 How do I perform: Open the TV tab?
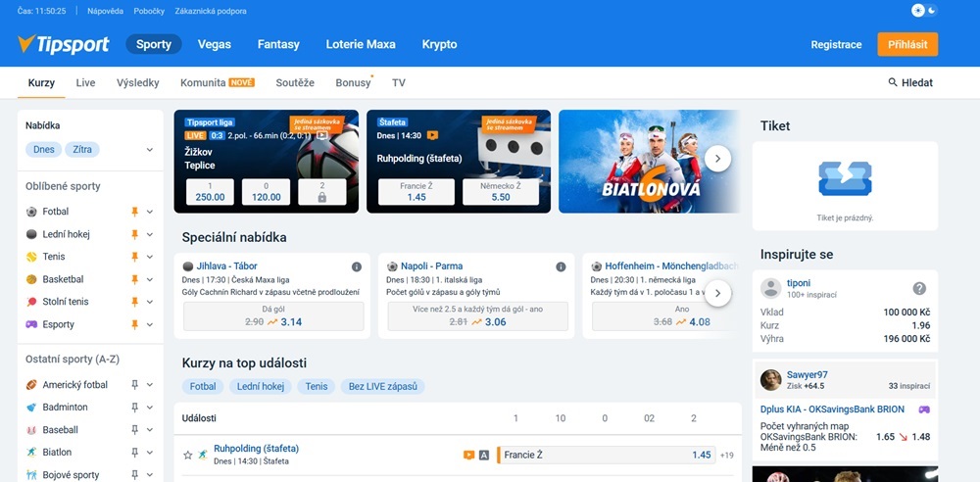(x=399, y=82)
